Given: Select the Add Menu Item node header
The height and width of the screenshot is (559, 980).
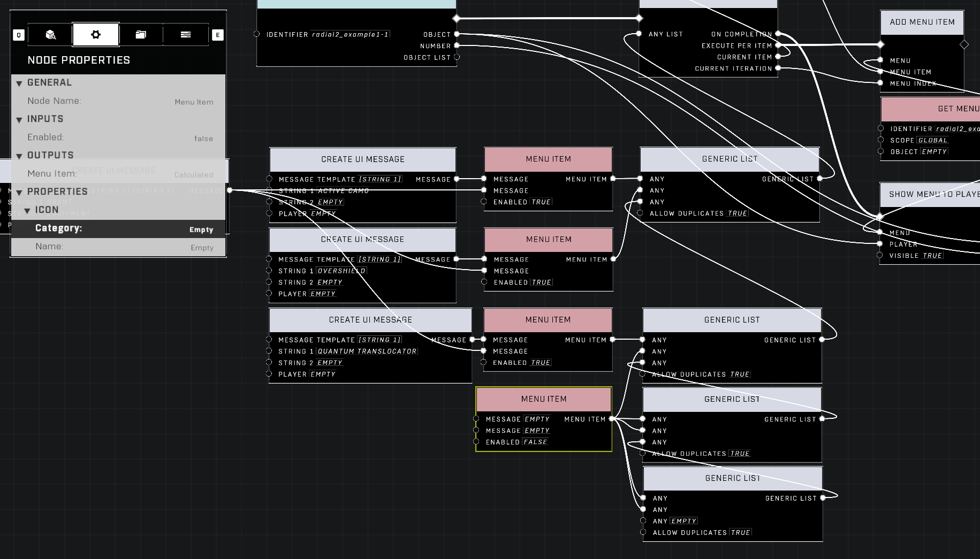Looking at the screenshot, I should (x=922, y=22).
